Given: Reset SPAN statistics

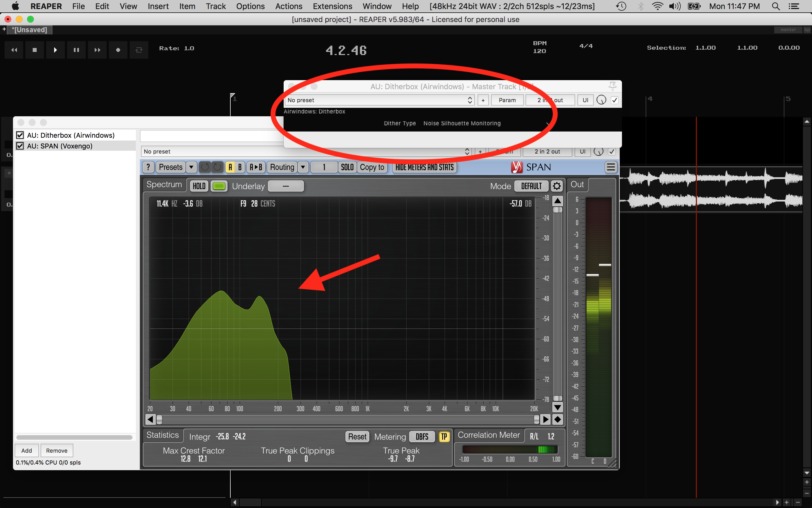Looking at the screenshot, I should pos(357,436).
